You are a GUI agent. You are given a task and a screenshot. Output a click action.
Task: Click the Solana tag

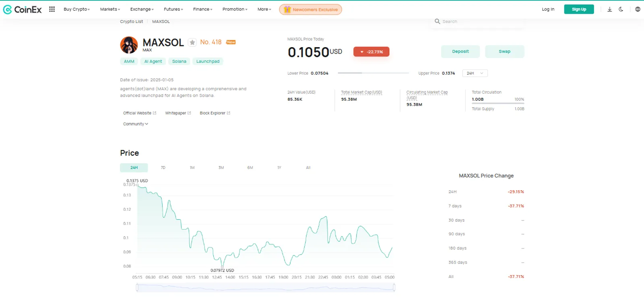(x=179, y=61)
